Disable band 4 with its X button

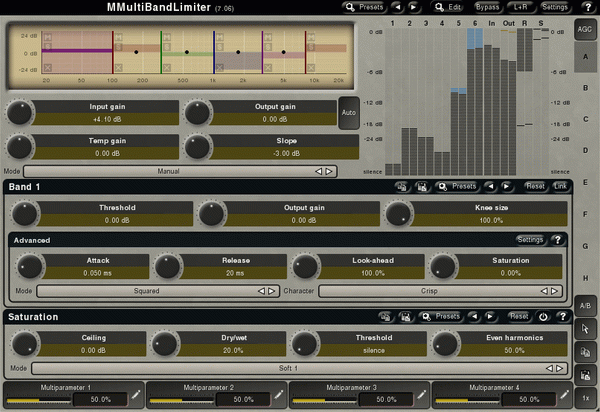pos(220,68)
